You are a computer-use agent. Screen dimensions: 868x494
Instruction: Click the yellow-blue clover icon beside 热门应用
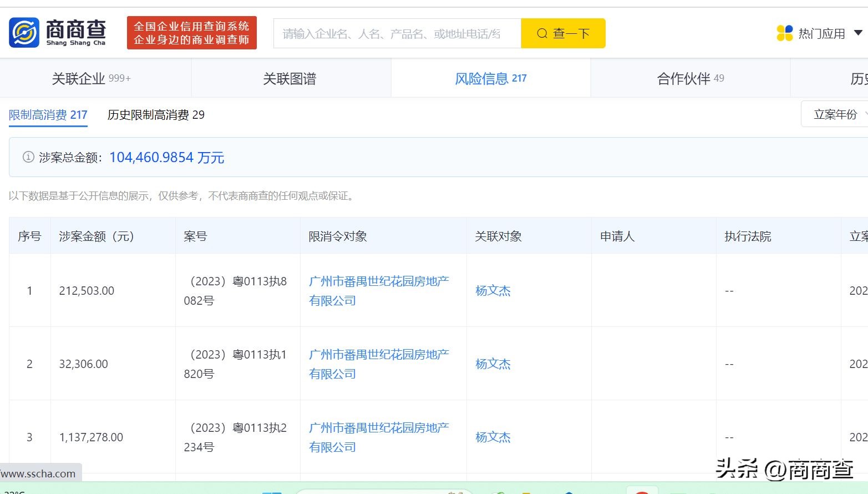pos(785,32)
